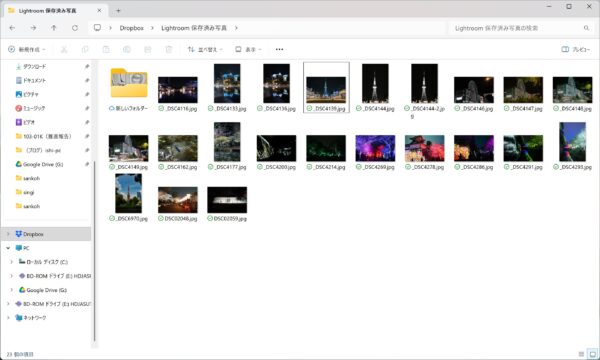
Task: Click Dropbox in the address breadcrumb
Action: tap(132, 28)
